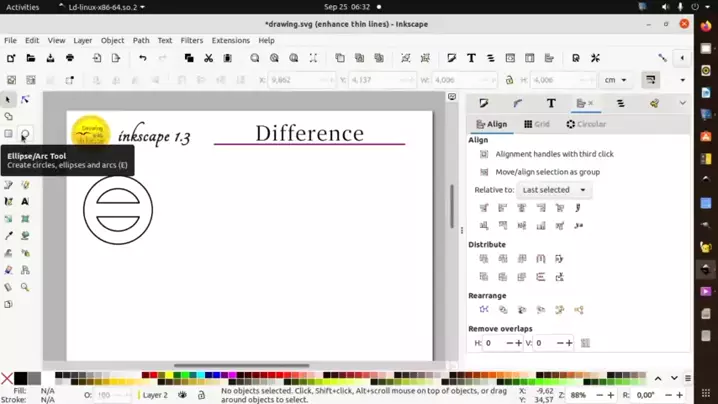Click the Save document icon
The width and height of the screenshot is (718, 404).
point(51,58)
